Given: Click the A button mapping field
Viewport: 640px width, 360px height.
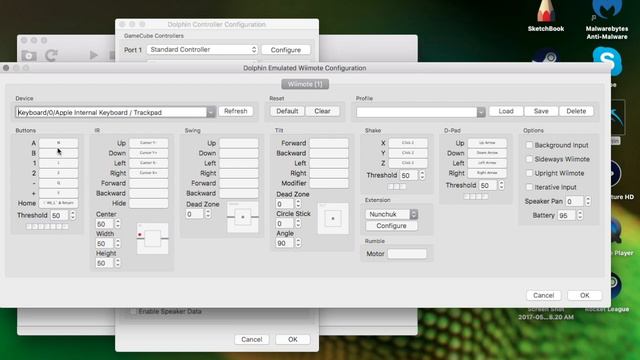Looking at the screenshot, I should pyautogui.click(x=58, y=143).
